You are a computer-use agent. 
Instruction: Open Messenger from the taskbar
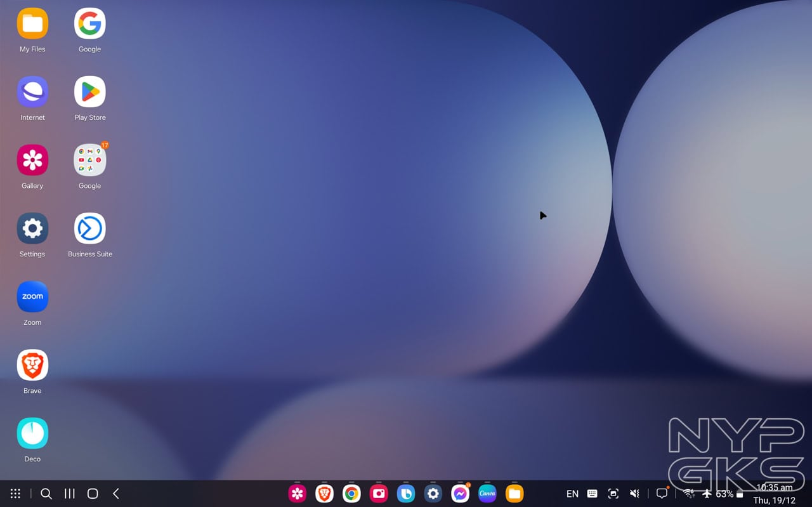(460, 493)
